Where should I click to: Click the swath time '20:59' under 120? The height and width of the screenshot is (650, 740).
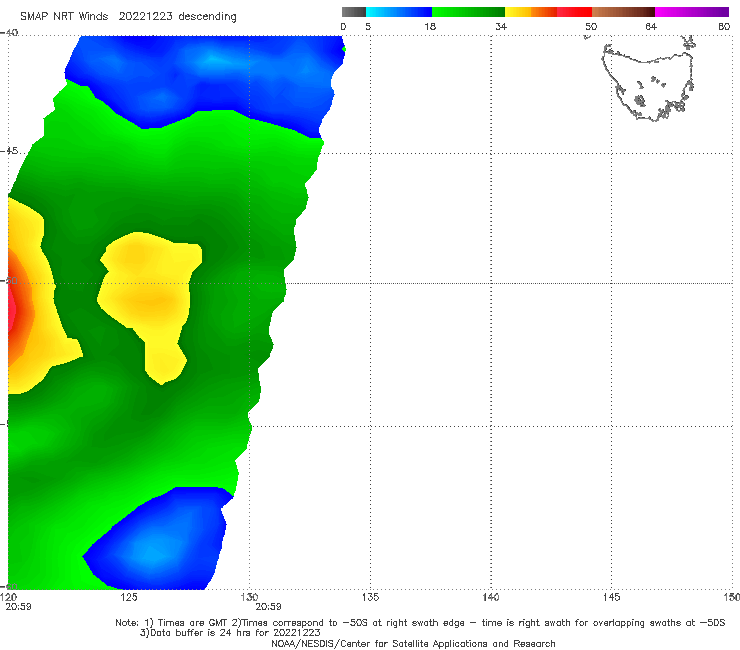(18, 607)
